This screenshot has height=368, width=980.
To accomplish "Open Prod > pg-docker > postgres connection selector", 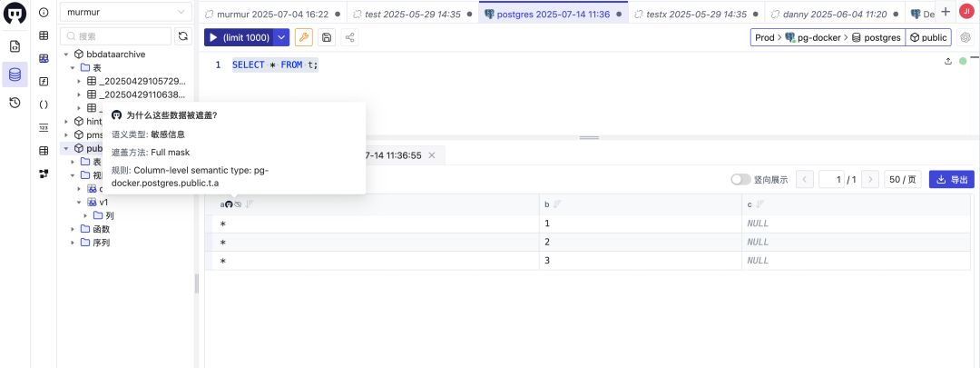I will (828, 37).
